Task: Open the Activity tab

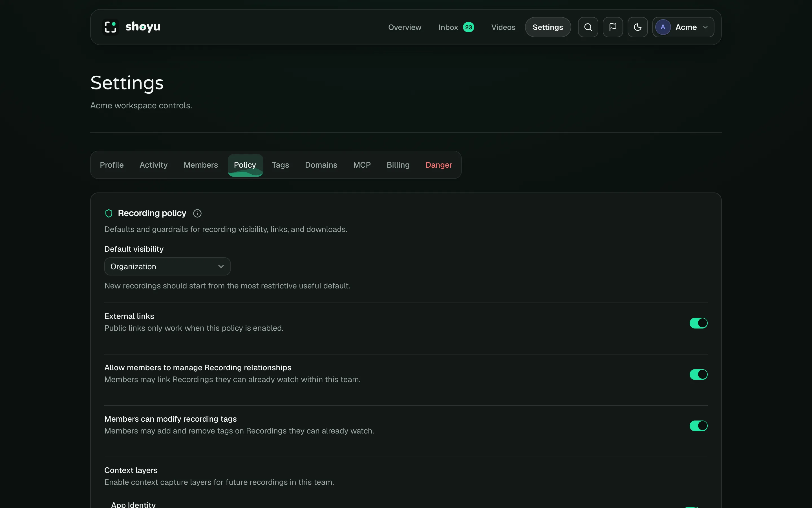Action: (x=153, y=165)
